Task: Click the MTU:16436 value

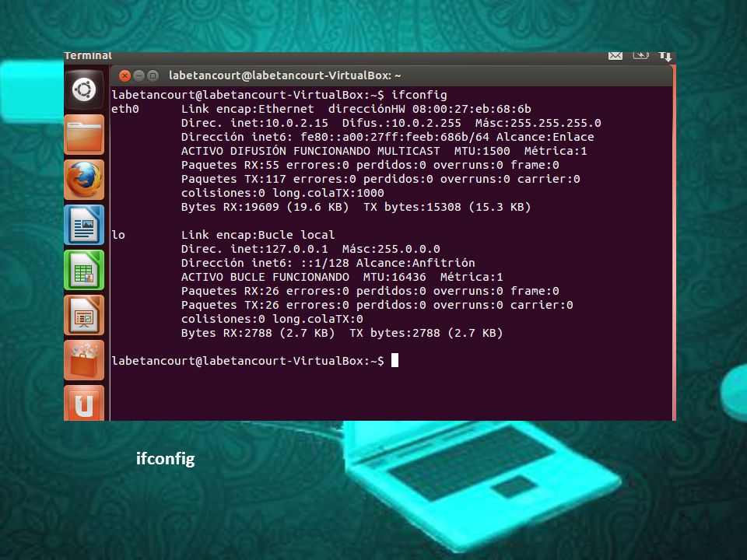Action: [395, 277]
